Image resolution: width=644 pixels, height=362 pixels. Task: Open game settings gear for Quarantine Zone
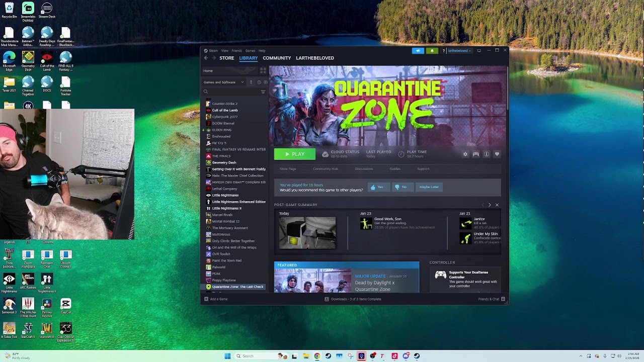[x=465, y=154]
